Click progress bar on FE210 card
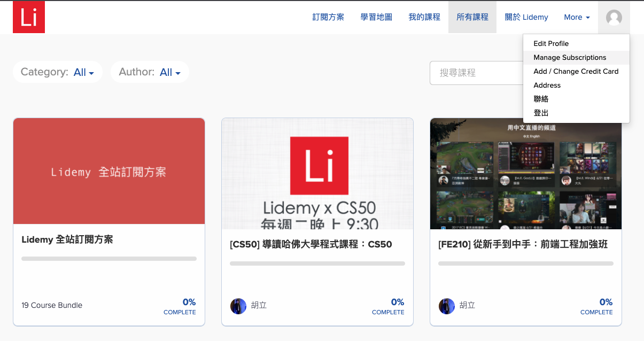 click(526, 263)
